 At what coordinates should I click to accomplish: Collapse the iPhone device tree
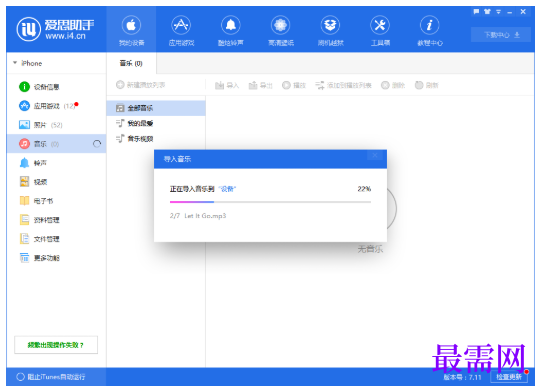(15, 63)
